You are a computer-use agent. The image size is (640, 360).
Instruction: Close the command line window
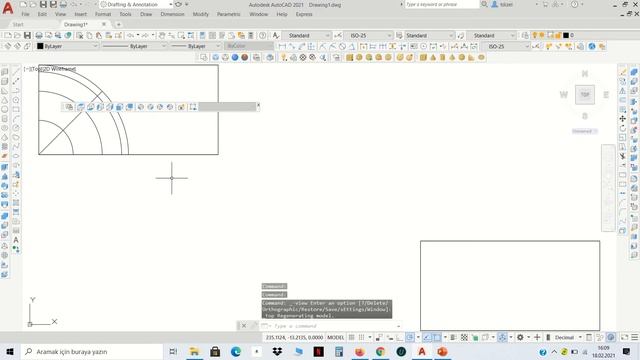pos(244,326)
